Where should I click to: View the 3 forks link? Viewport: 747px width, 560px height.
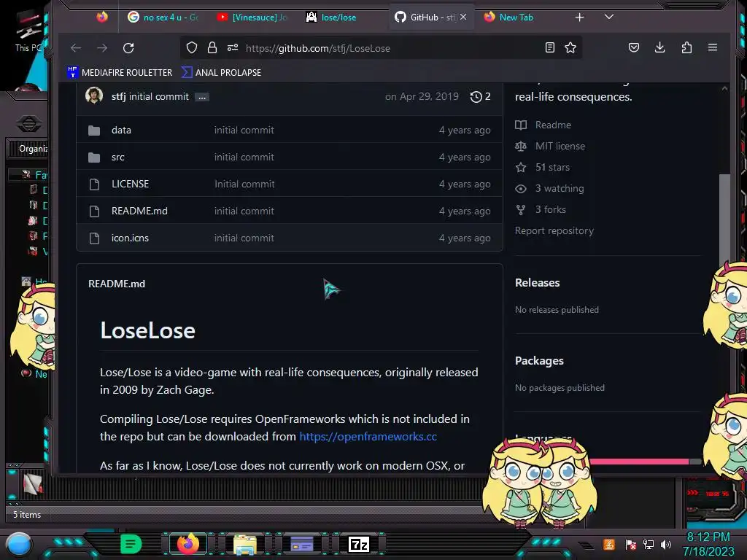tap(541, 209)
